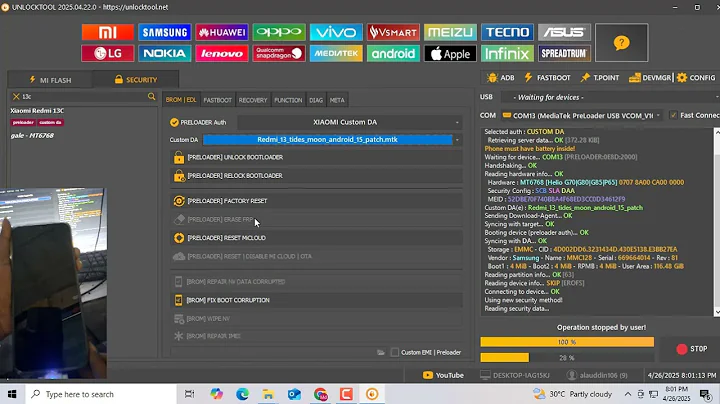Open the DEVMGR device manager

pyautogui.click(x=650, y=78)
